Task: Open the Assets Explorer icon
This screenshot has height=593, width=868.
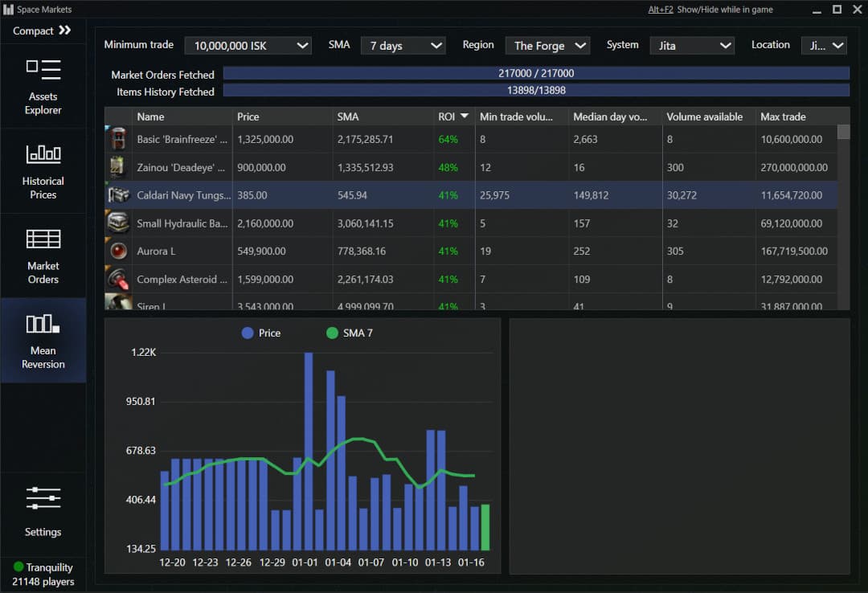Action: pyautogui.click(x=43, y=71)
